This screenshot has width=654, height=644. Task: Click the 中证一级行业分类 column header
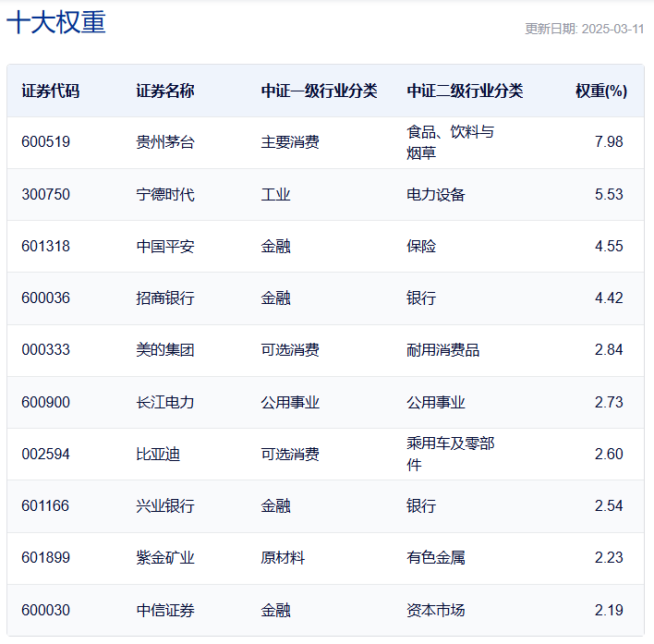[x=319, y=91]
